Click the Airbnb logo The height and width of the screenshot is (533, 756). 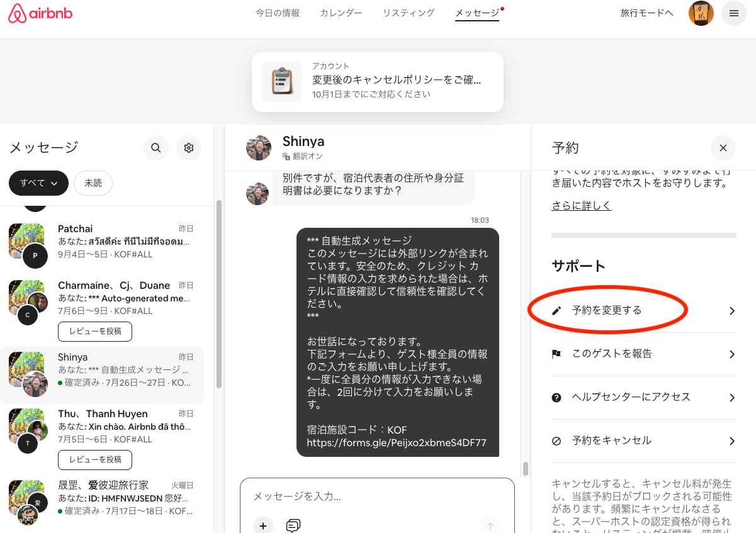tap(40, 13)
